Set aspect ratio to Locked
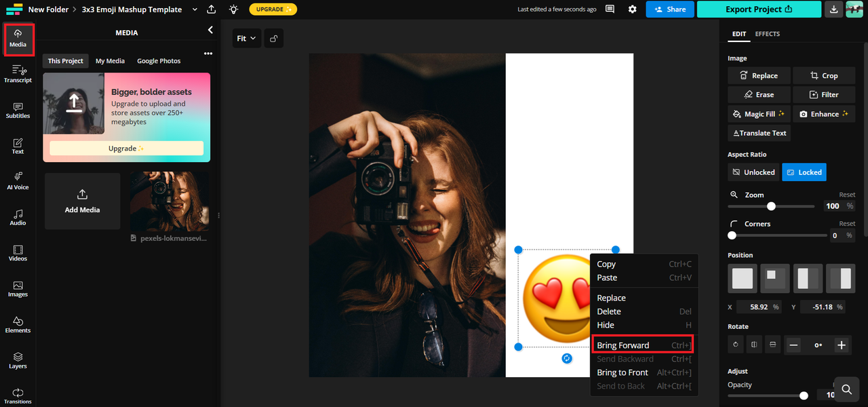The width and height of the screenshot is (868, 407). [804, 172]
